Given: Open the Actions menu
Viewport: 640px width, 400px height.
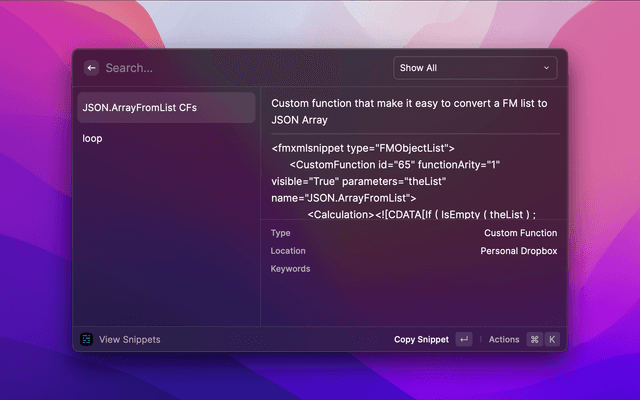Looking at the screenshot, I should click(x=504, y=339).
